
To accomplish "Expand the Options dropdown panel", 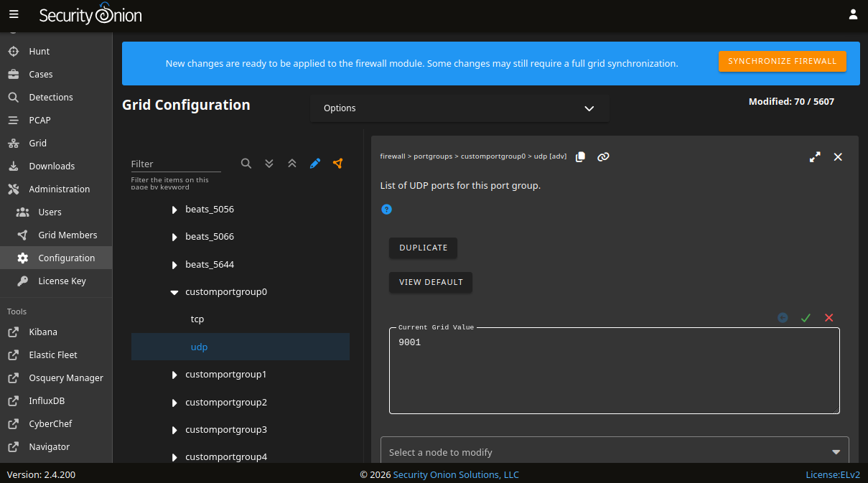I will tap(459, 108).
